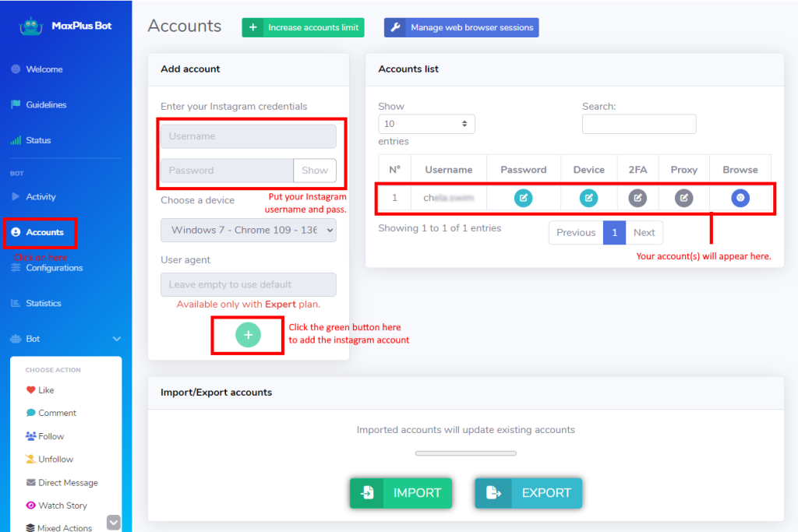Click the Browse column header
This screenshot has width=798, height=532.
pos(740,170)
